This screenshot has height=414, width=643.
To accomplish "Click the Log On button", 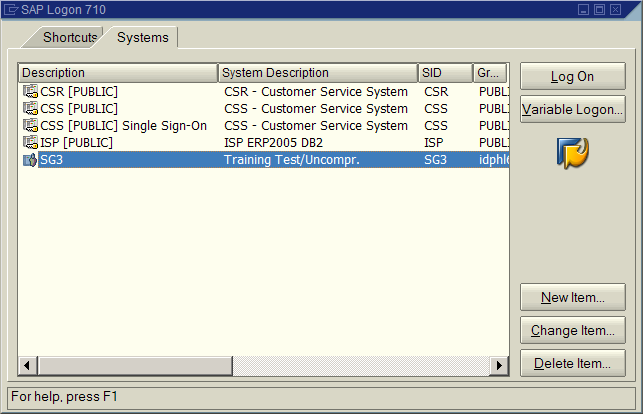I will tap(573, 76).
